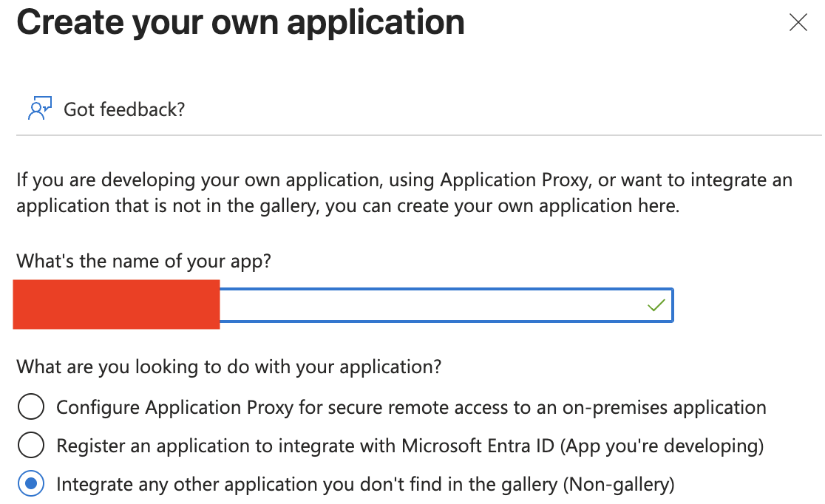The image size is (825, 504).
Task: Click the feedback person icon
Action: point(39,109)
